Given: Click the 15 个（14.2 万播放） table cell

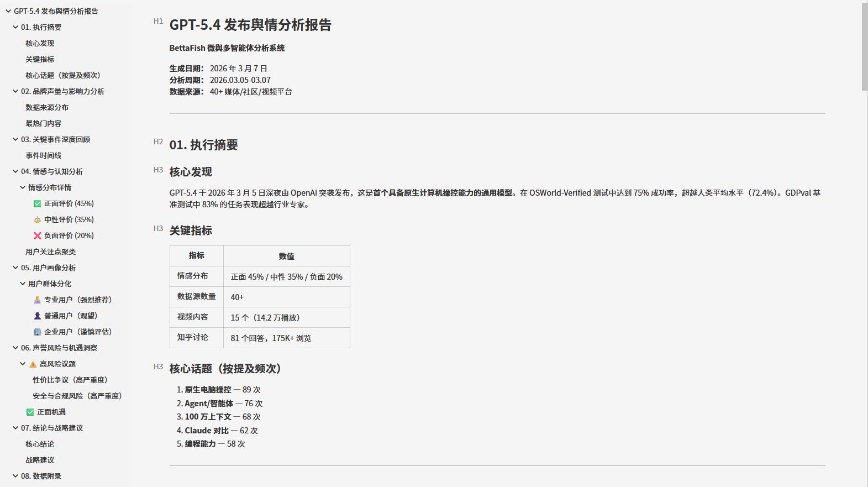Looking at the screenshot, I should pyautogui.click(x=287, y=317).
